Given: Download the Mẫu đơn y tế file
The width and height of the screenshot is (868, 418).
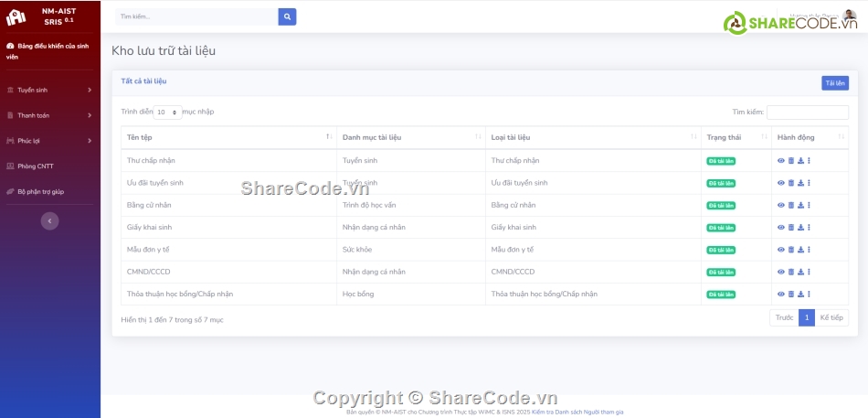Looking at the screenshot, I should pyautogui.click(x=800, y=250).
